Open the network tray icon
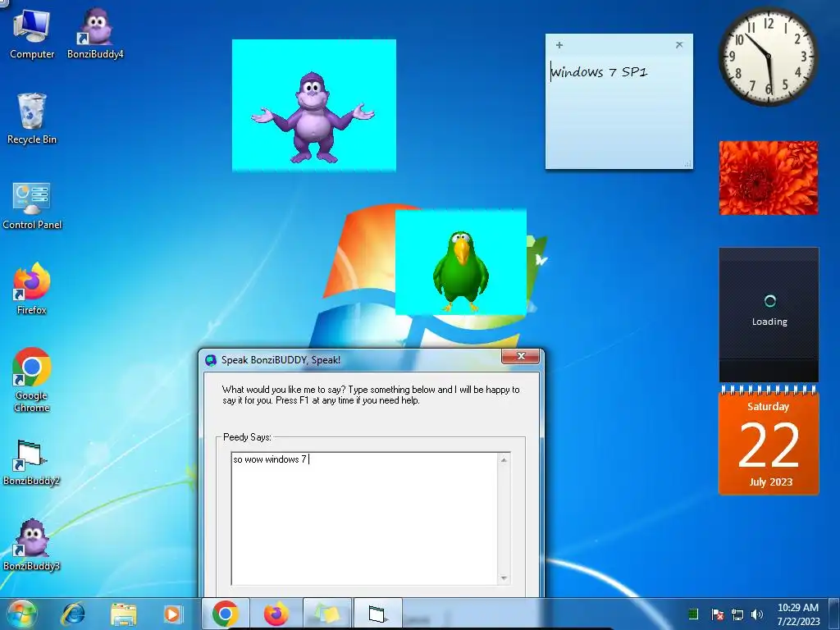This screenshot has width=840, height=630. pyautogui.click(x=737, y=614)
